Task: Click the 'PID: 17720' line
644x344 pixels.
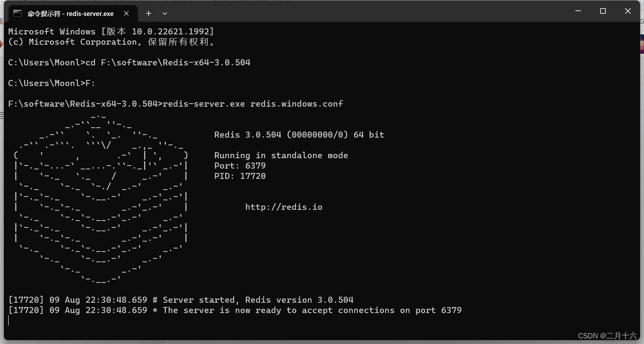Action: coord(240,176)
